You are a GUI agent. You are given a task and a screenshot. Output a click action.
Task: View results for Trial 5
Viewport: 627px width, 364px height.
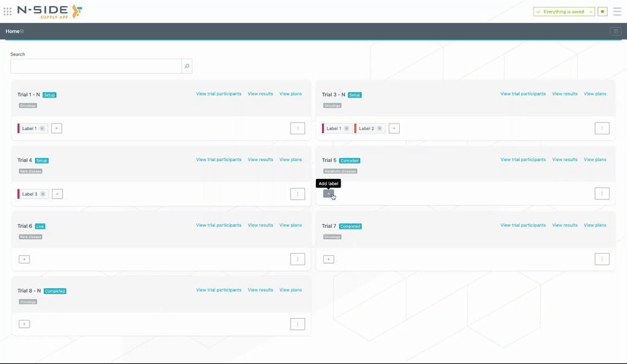[x=564, y=160]
